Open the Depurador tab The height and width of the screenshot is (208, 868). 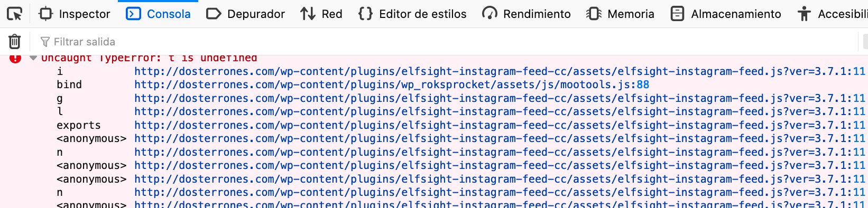pyautogui.click(x=245, y=14)
